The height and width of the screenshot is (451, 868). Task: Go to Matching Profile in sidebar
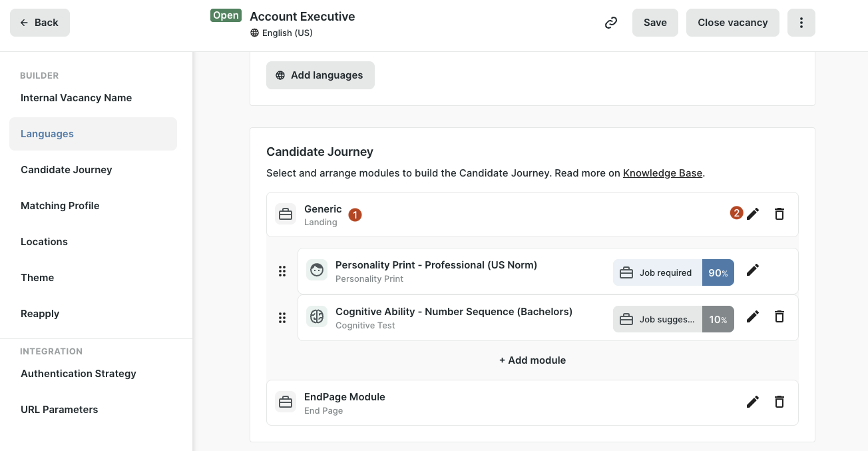tap(60, 206)
